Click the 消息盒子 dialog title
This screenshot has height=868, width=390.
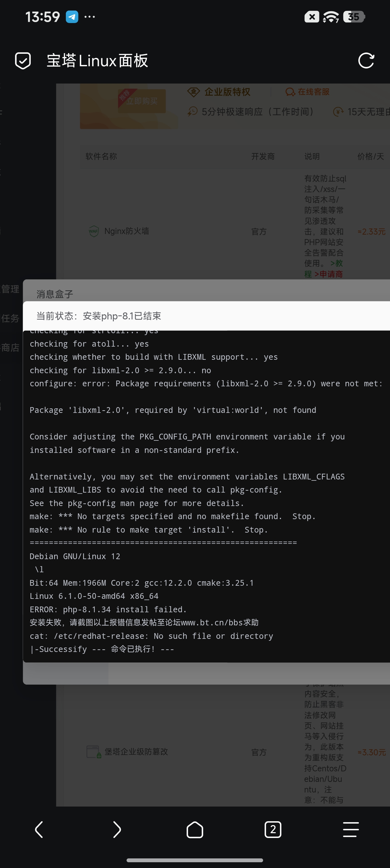(55, 294)
